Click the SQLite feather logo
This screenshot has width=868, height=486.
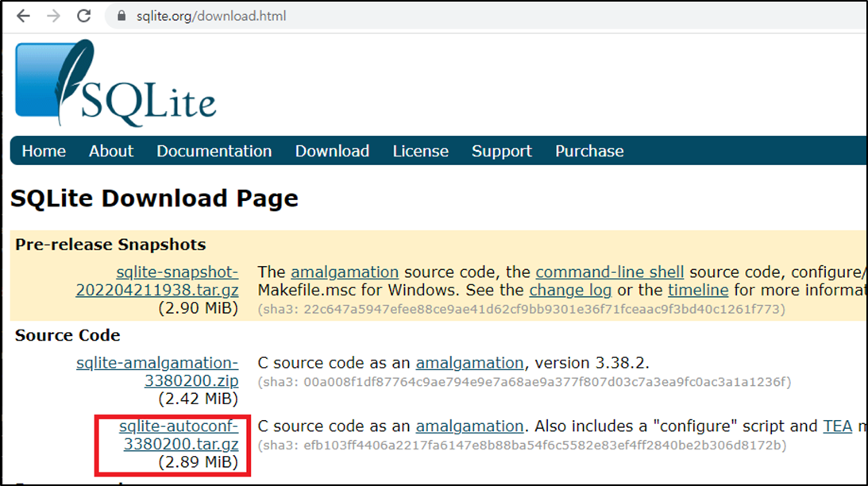(115, 83)
